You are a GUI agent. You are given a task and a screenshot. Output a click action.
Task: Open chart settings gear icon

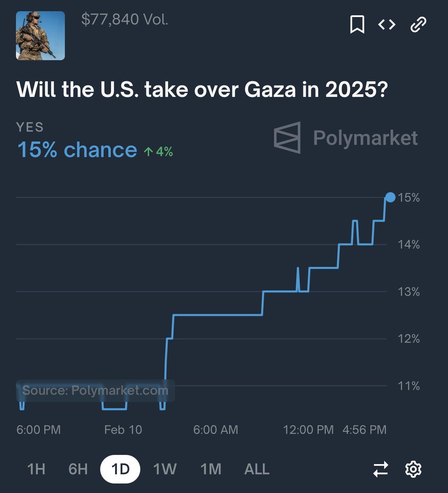pyautogui.click(x=413, y=469)
